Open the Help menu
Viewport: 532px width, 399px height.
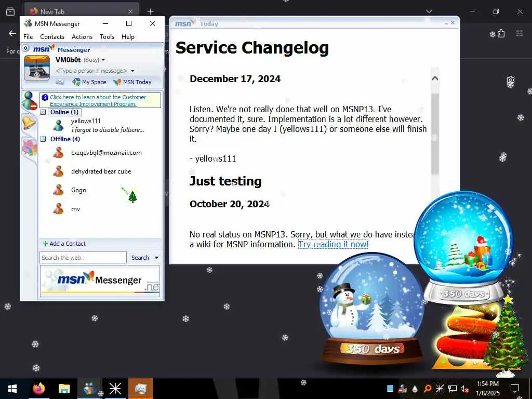coord(128,37)
